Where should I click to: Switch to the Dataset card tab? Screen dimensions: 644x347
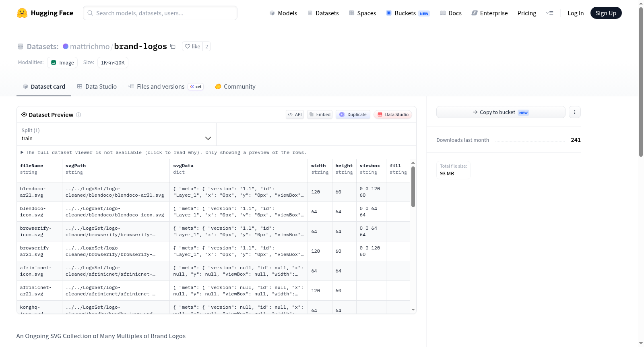coord(43,87)
